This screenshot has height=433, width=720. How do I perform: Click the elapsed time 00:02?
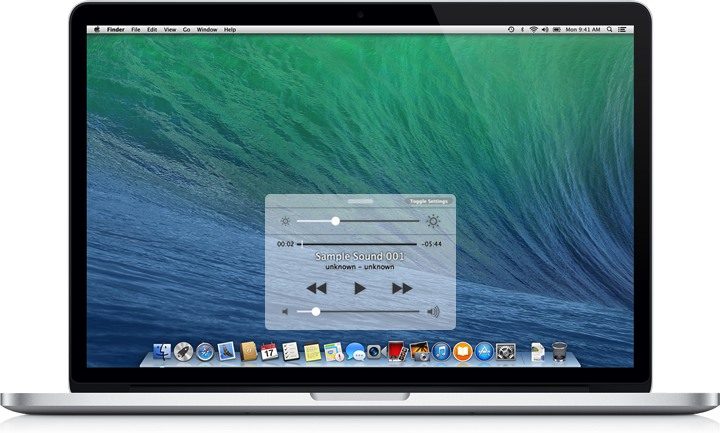[x=285, y=244]
